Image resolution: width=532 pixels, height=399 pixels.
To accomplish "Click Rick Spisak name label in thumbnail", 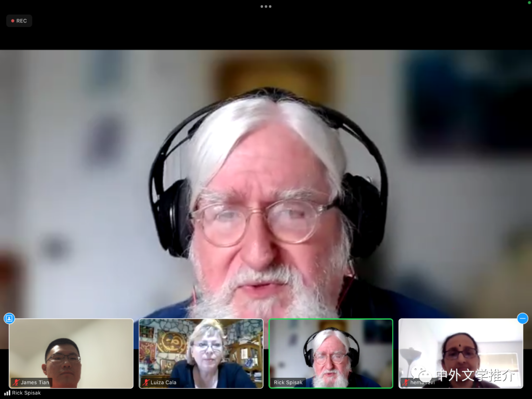I will [x=288, y=382].
